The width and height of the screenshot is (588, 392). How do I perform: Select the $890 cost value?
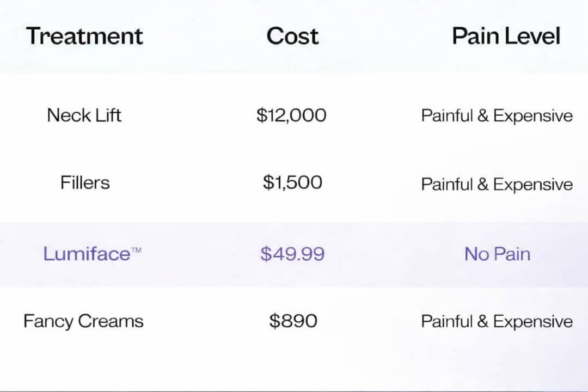(293, 321)
